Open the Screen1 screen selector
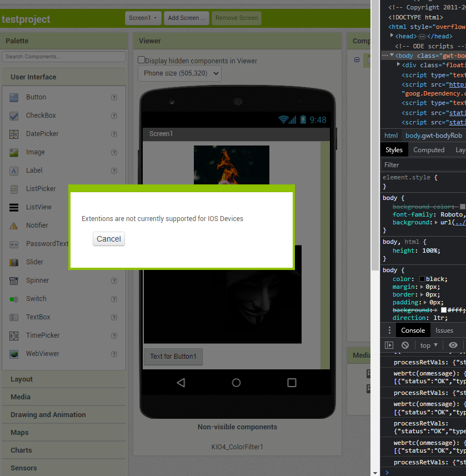This screenshot has width=466, height=476. coord(143,18)
